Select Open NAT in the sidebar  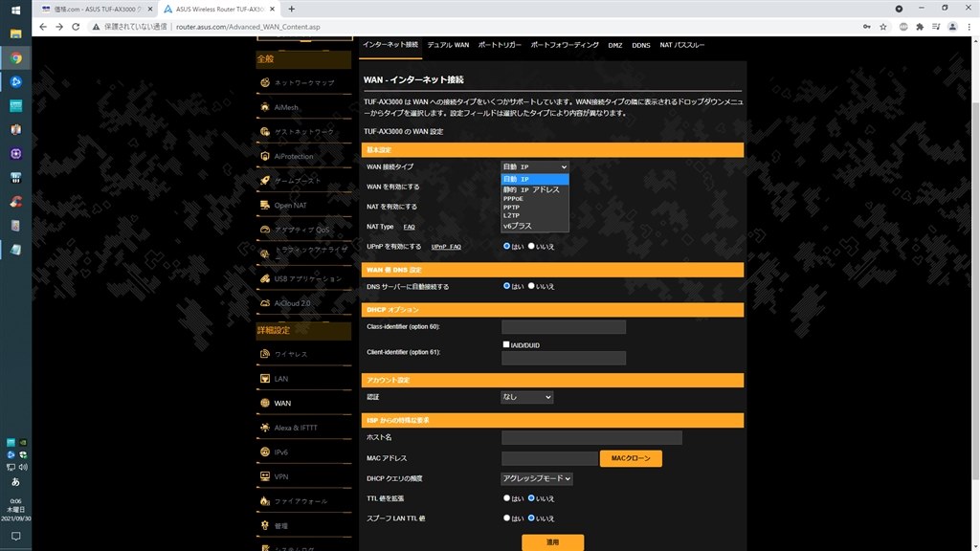click(x=289, y=205)
